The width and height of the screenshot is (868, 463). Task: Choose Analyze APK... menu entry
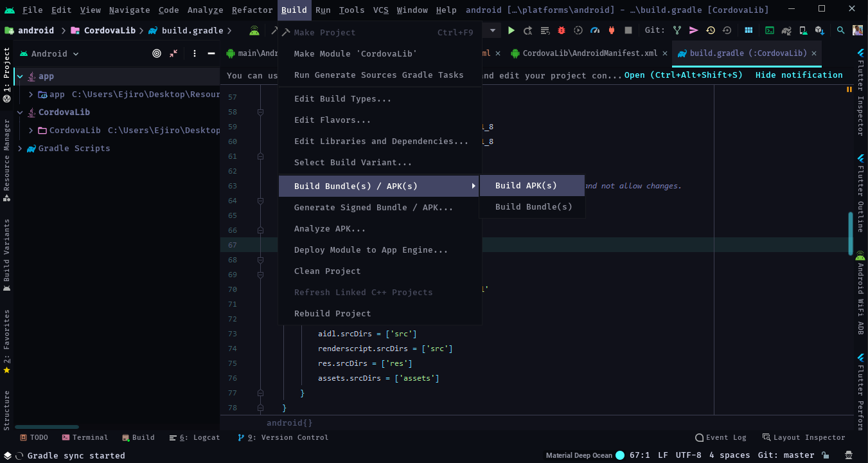[380, 229]
